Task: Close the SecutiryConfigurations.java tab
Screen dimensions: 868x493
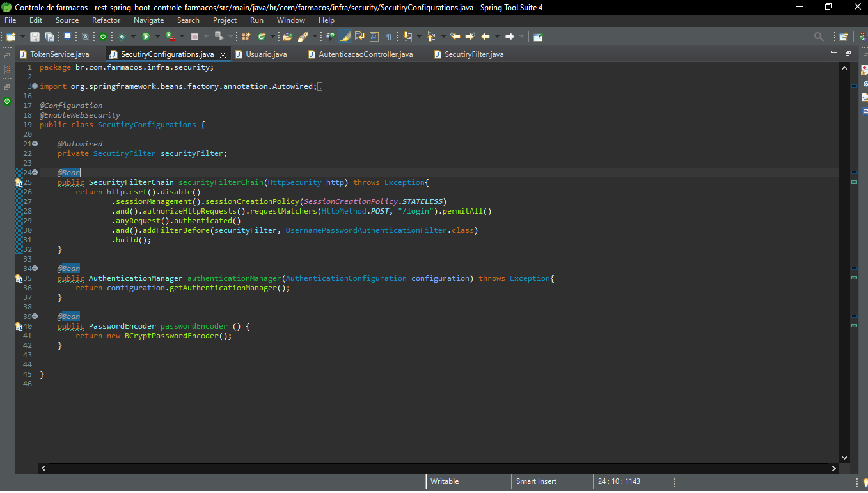Action: click(x=223, y=54)
